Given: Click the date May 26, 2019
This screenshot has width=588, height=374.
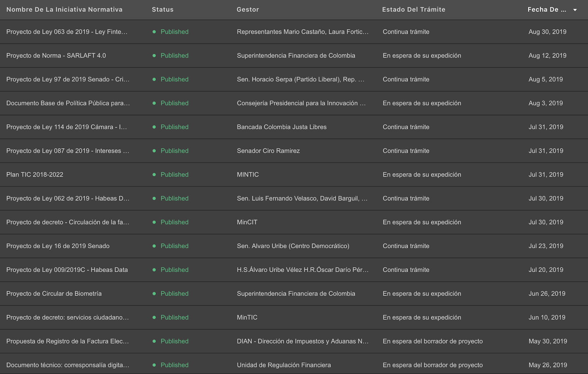Looking at the screenshot, I should coord(548,365).
